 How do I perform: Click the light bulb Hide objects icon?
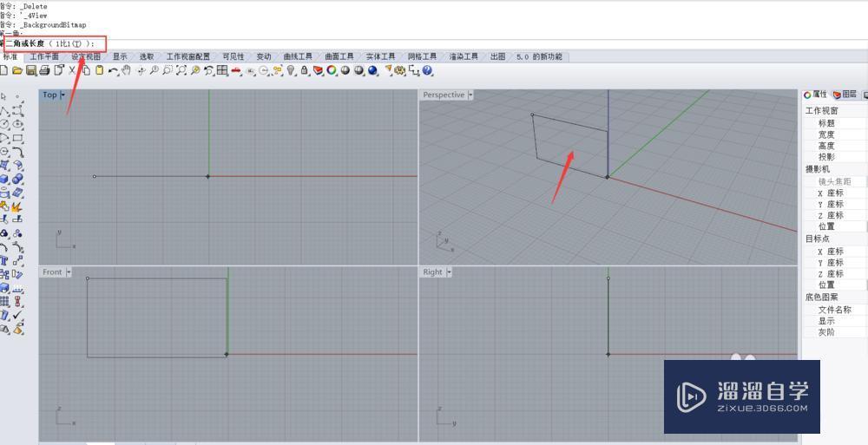tap(291, 70)
